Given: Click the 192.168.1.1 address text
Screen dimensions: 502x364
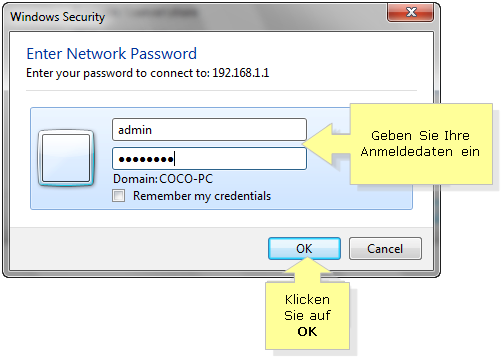Looking at the screenshot, I should (241, 73).
